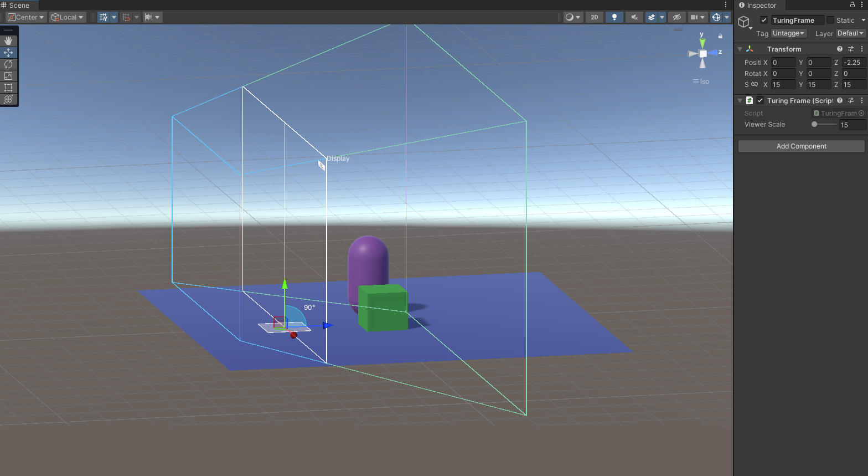Select the Transform tool

click(x=8, y=99)
